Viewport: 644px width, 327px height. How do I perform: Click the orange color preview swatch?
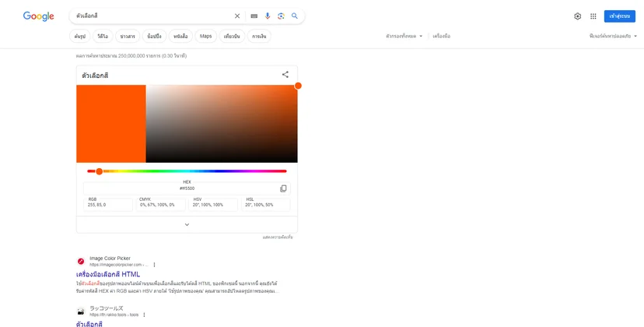111,124
